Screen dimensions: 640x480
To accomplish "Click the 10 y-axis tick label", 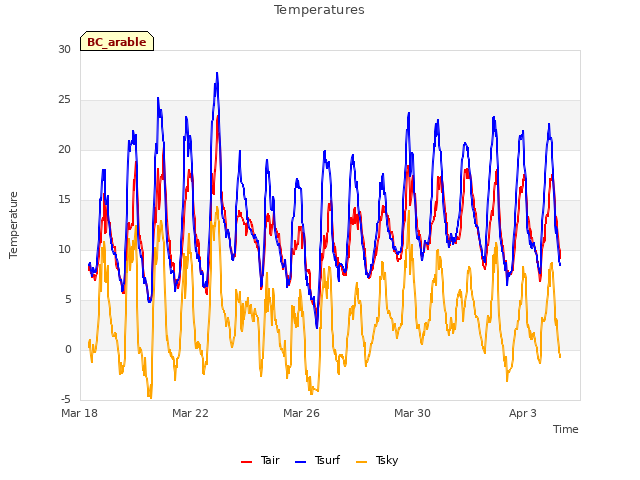I will (x=64, y=250).
